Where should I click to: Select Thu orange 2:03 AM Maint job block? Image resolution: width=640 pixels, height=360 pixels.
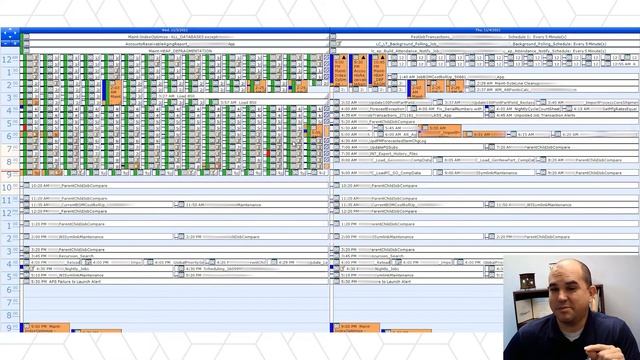417,89
